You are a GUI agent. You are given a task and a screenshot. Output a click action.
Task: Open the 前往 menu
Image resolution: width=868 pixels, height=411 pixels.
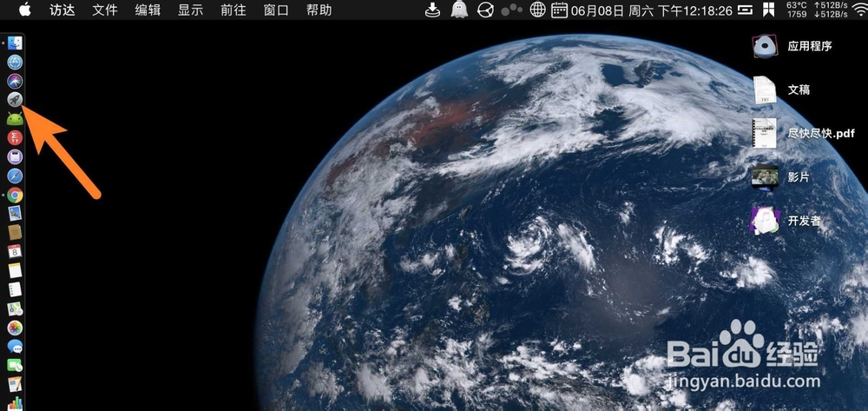[x=233, y=10]
